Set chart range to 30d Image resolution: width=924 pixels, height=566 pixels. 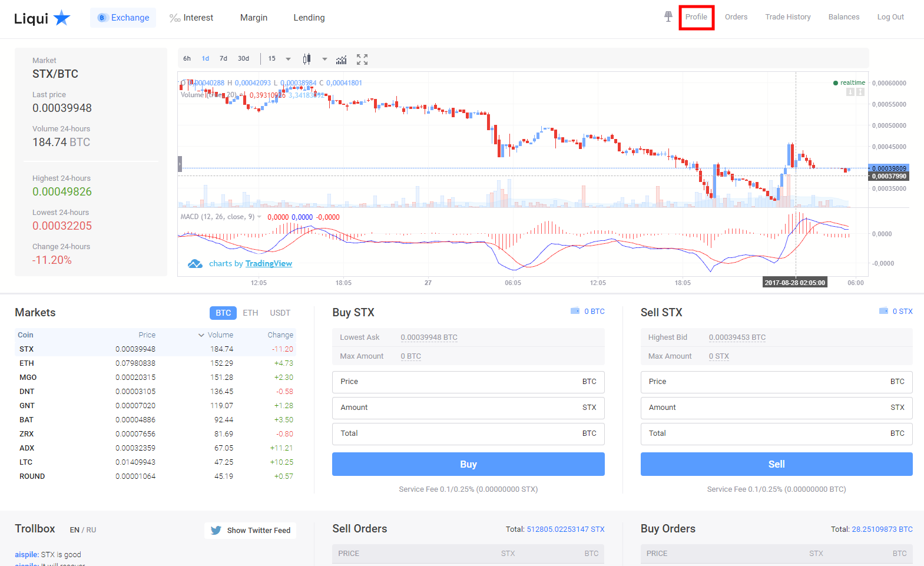point(243,59)
